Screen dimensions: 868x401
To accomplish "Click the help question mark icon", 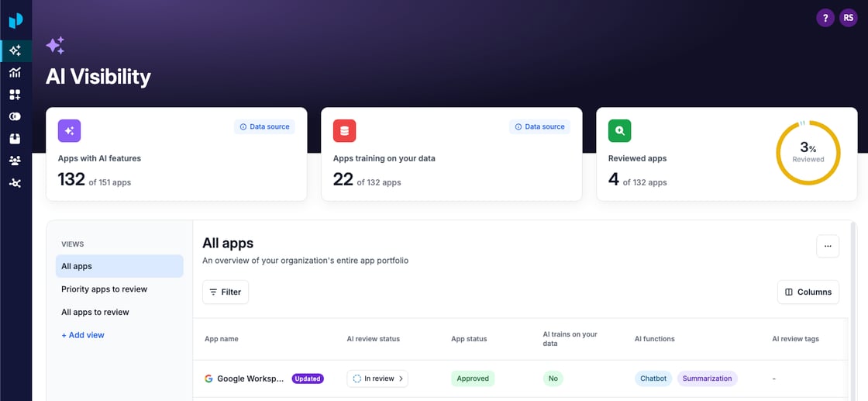I will [825, 18].
